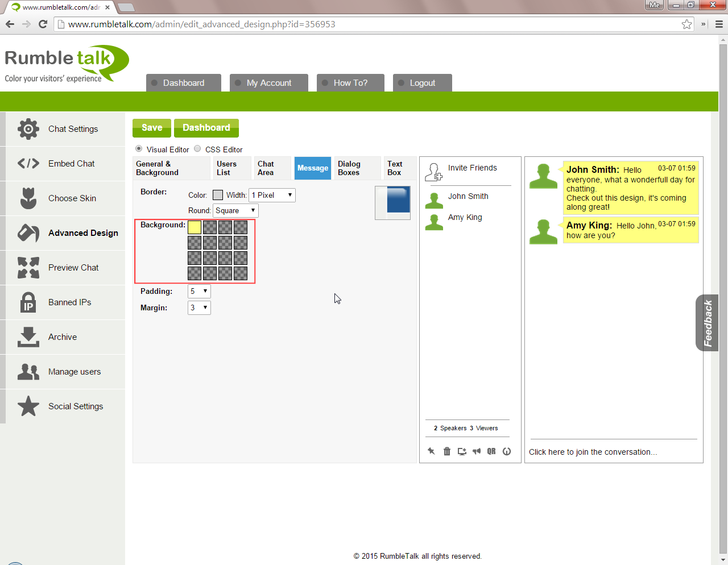Switch to the General & Background tab

point(172,168)
